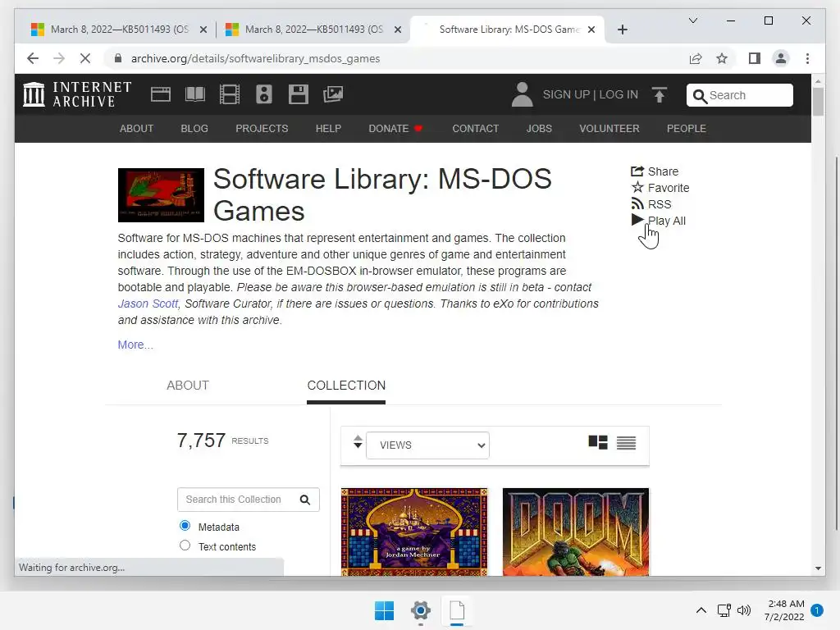The width and height of the screenshot is (840, 630).
Task: Open the tab search chevron
Action: click(692, 21)
